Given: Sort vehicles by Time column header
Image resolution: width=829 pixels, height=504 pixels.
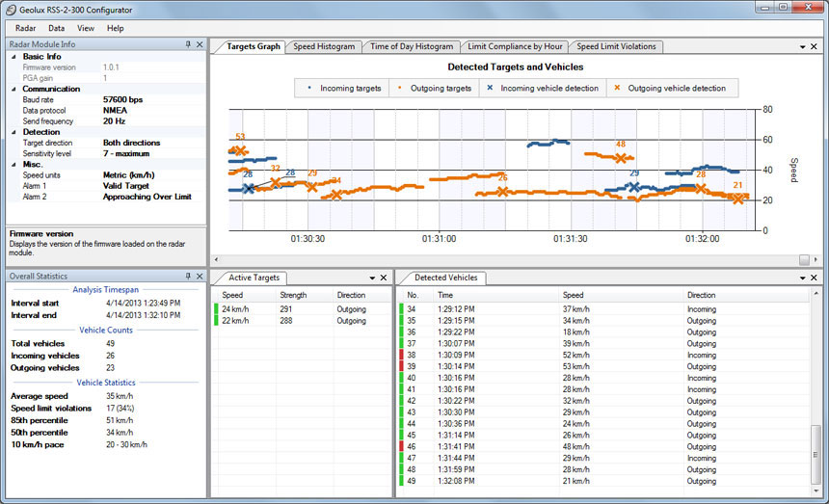Looking at the screenshot, I should (445, 295).
